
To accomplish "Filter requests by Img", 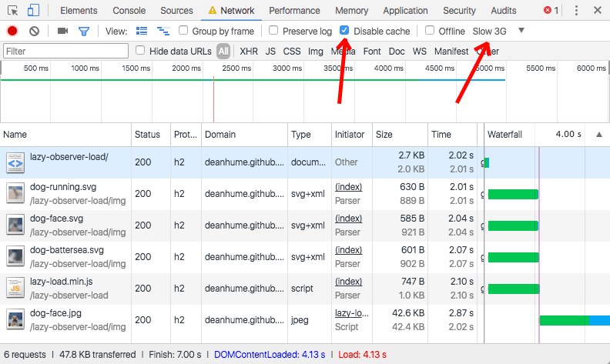I will point(316,52).
